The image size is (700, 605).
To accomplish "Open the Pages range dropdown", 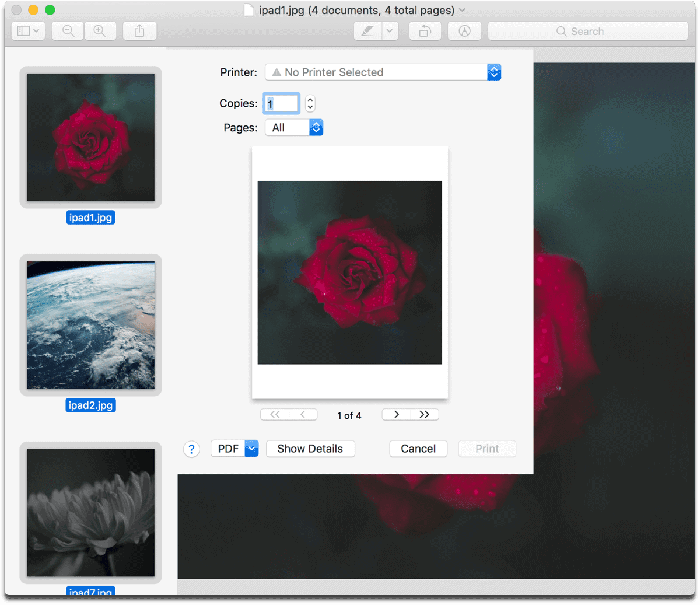I will point(294,128).
